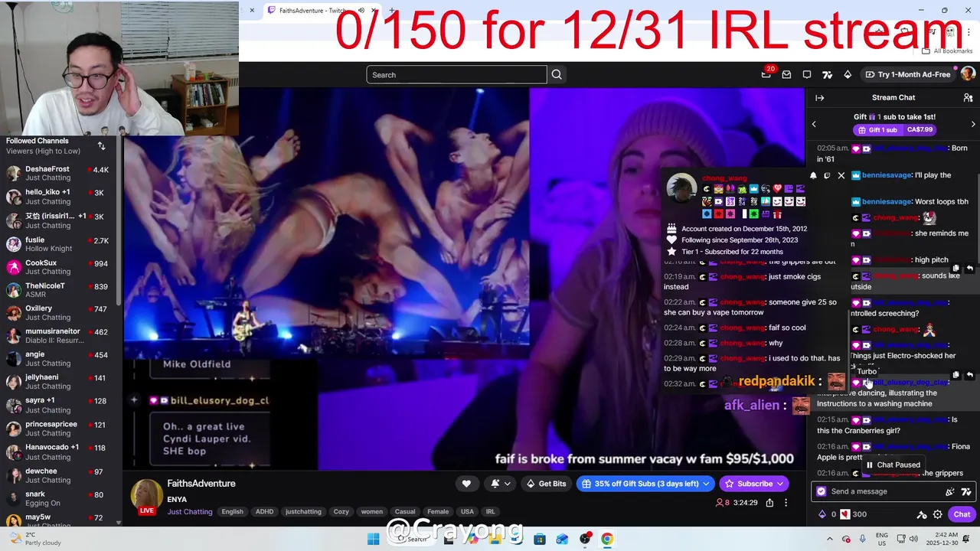980x551 pixels.
Task: Select the ADHD stream tag
Action: point(264,511)
